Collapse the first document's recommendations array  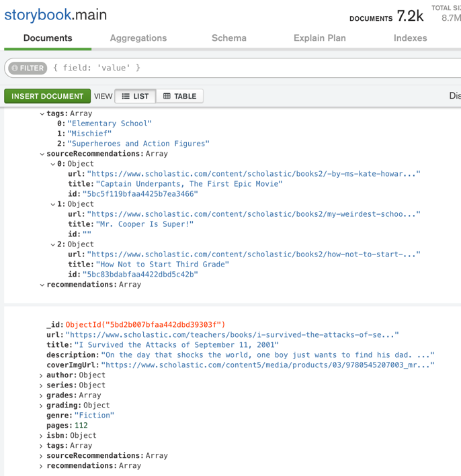42,285
